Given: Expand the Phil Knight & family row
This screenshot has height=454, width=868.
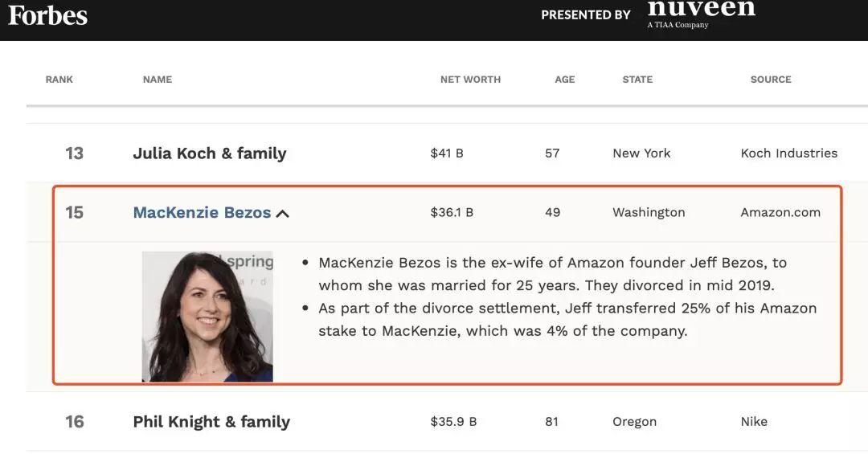Looking at the screenshot, I should (211, 422).
